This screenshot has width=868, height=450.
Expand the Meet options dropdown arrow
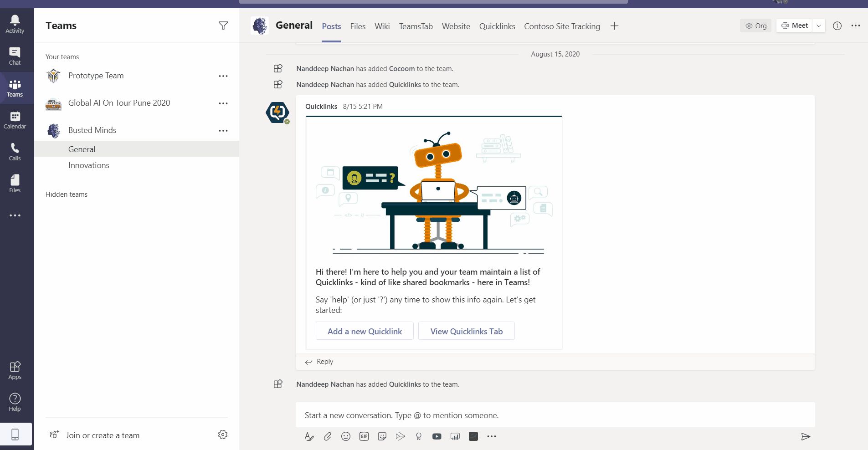point(819,26)
